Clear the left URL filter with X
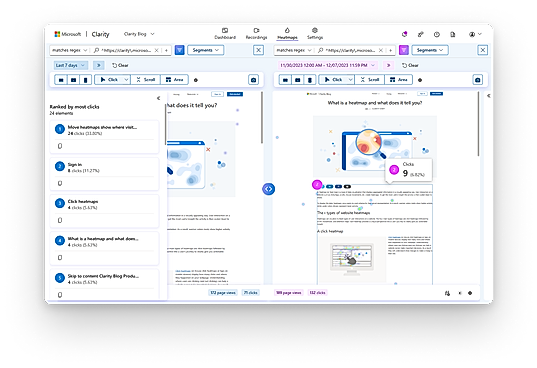The width and height of the screenshot is (537, 368). (157, 50)
